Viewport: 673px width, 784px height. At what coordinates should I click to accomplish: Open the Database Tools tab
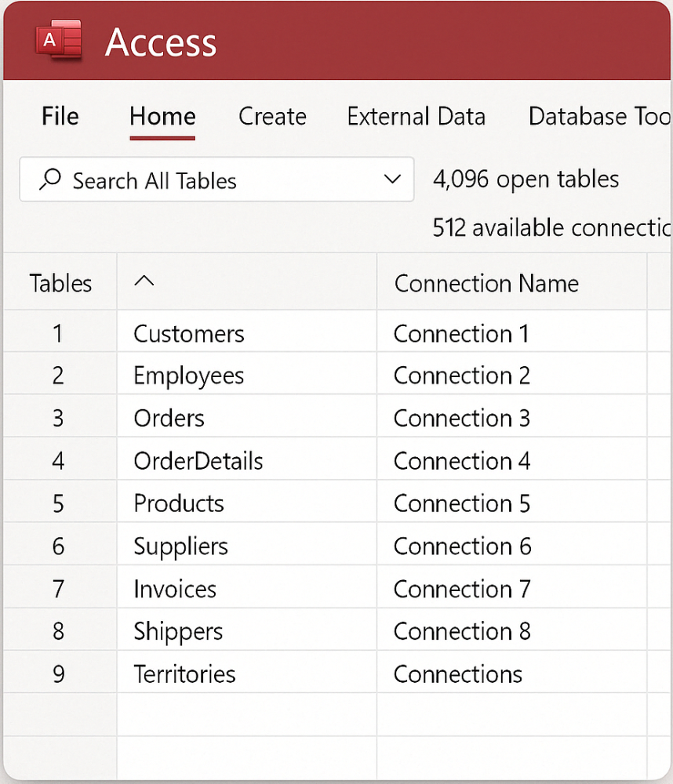click(599, 117)
